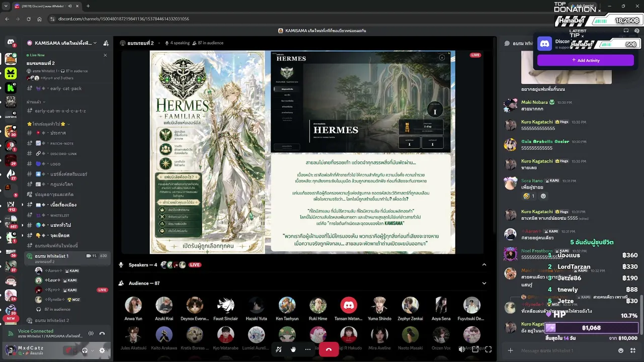Go back in the browser
This screenshot has height=362, width=644.
coord(7,19)
